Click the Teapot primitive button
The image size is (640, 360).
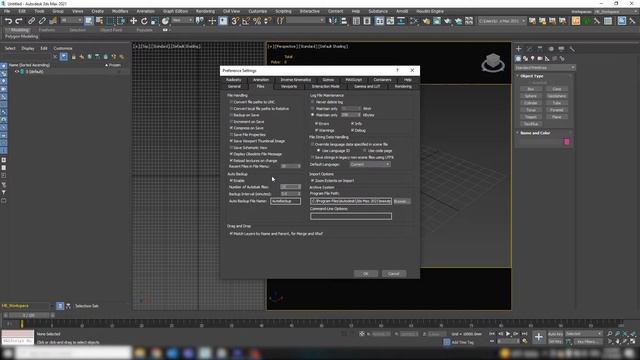[x=531, y=117]
